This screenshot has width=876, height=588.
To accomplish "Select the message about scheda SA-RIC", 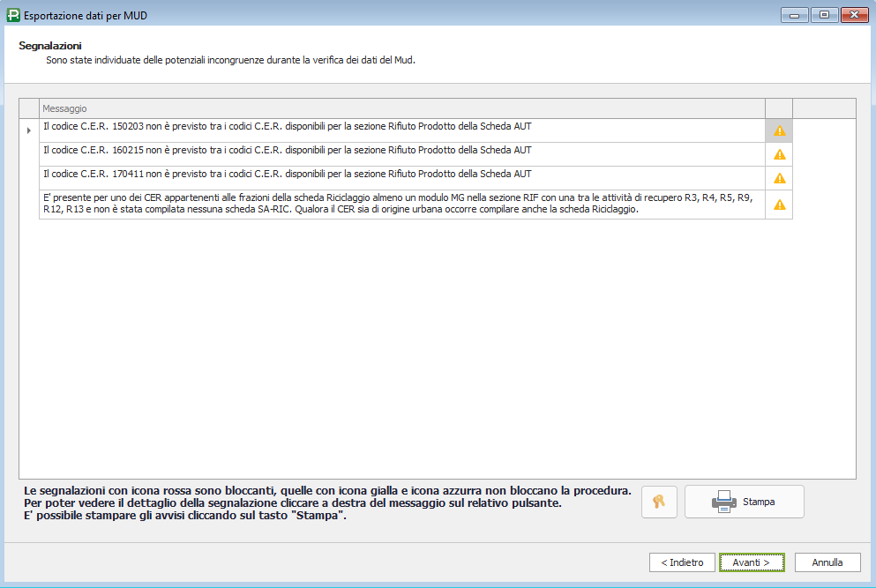I will (x=401, y=205).
